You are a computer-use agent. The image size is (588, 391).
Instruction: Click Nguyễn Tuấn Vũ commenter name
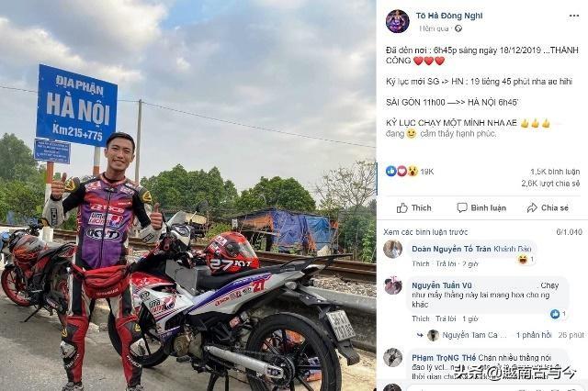(x=441, y=285)
